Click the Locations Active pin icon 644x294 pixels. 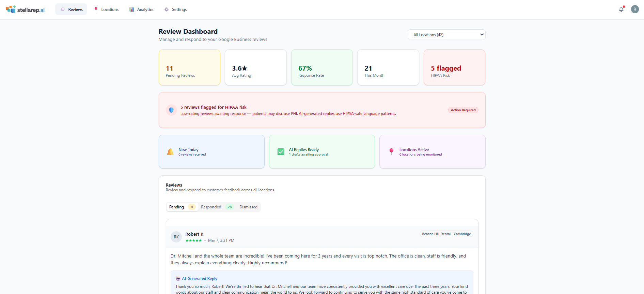(391, 151)
